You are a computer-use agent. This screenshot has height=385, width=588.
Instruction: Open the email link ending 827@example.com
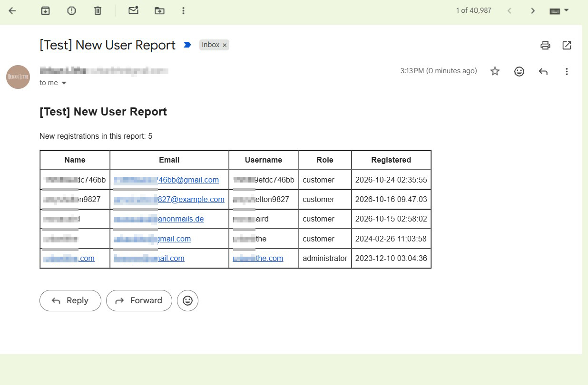(x=169, y=199)
